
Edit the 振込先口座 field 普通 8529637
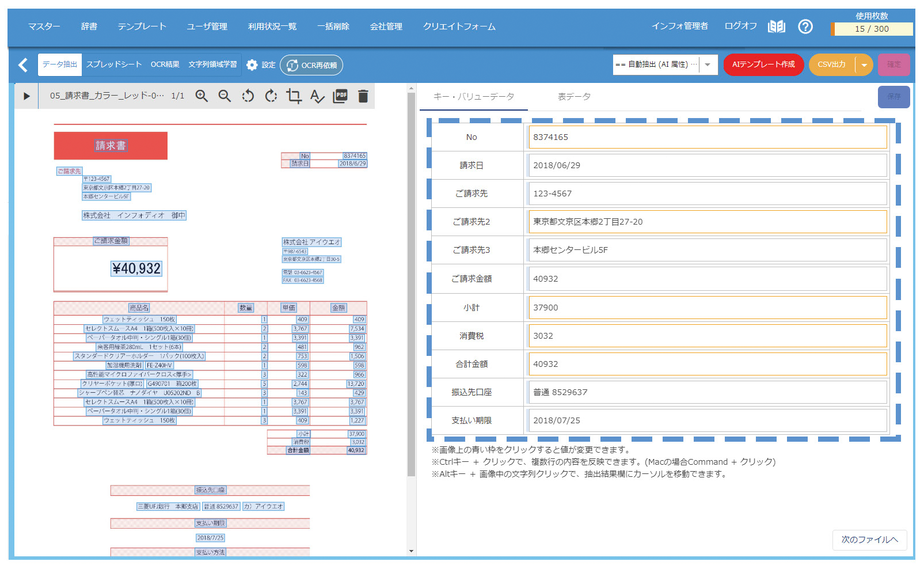coord(708,392)
